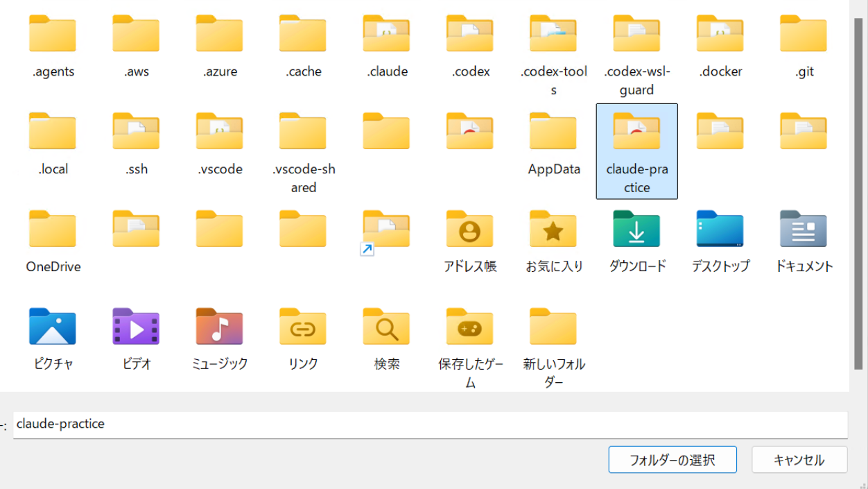
Task: Click the "ダウンロード" name label
Action: pyautogui.click(x=637, y=266)
